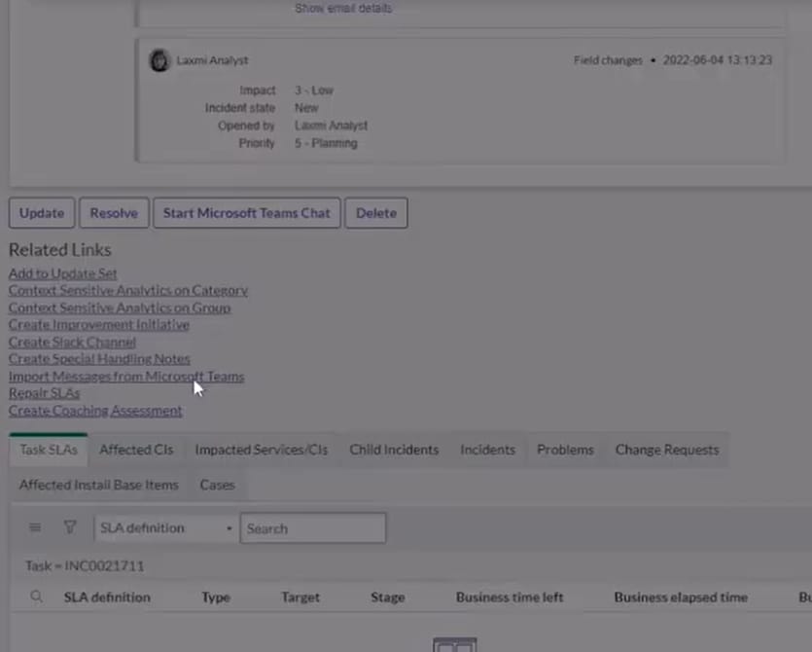Click the Search input box
This screenshot has width=812, height=652.
coord(313,528)
